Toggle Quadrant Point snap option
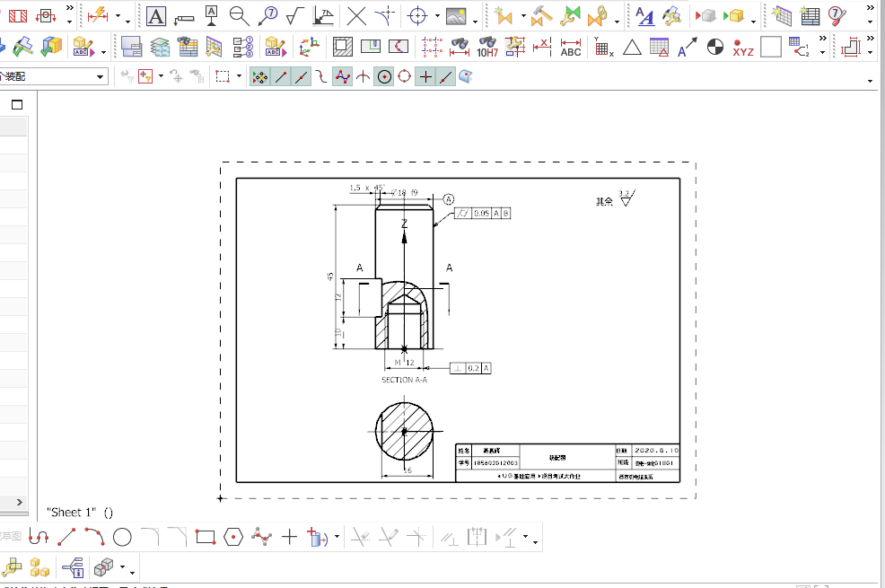This screenshot has height=588, width=885. [x=404, y=76]
